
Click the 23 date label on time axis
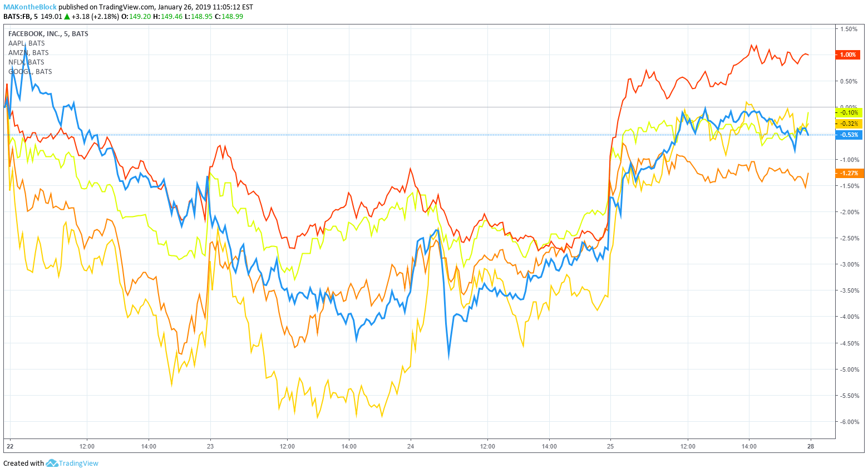pyautogui.click(x=210, y=446)
